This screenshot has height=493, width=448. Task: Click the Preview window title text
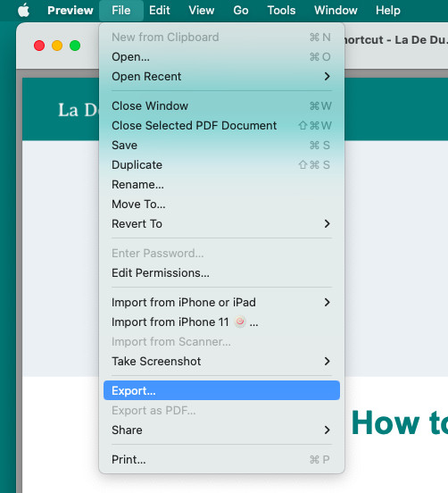(396, 40)
